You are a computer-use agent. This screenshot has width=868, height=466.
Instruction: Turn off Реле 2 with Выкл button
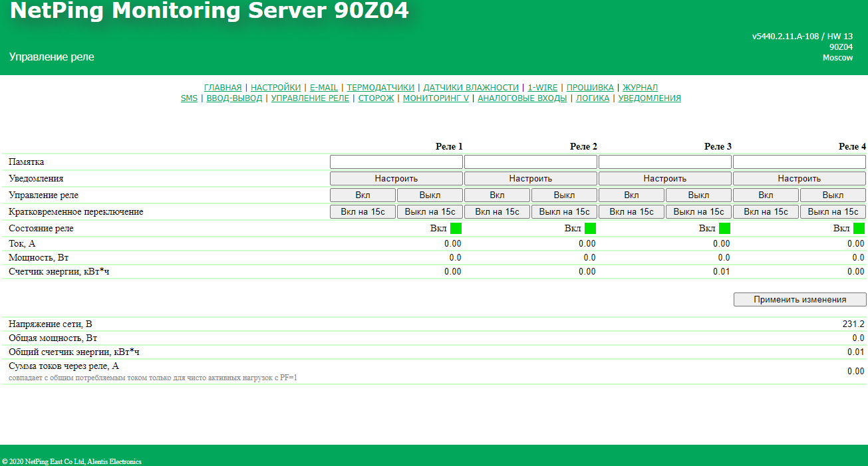[x=564, y=195]
